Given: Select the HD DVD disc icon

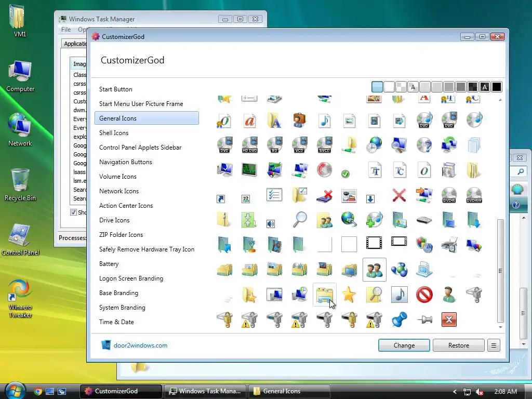Looking at the screenshot, I should click(250, 145).
